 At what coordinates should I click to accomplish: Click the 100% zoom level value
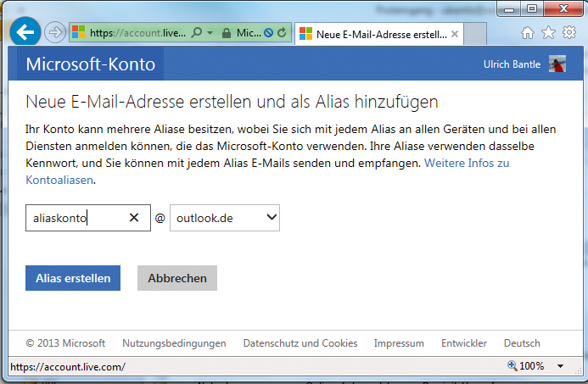[532, 365]
